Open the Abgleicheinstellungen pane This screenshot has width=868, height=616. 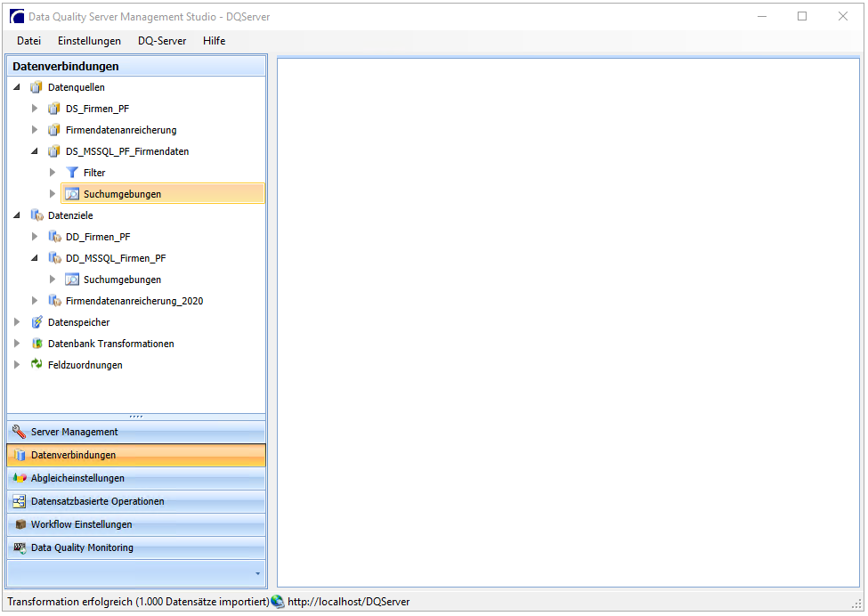[136, 478]
